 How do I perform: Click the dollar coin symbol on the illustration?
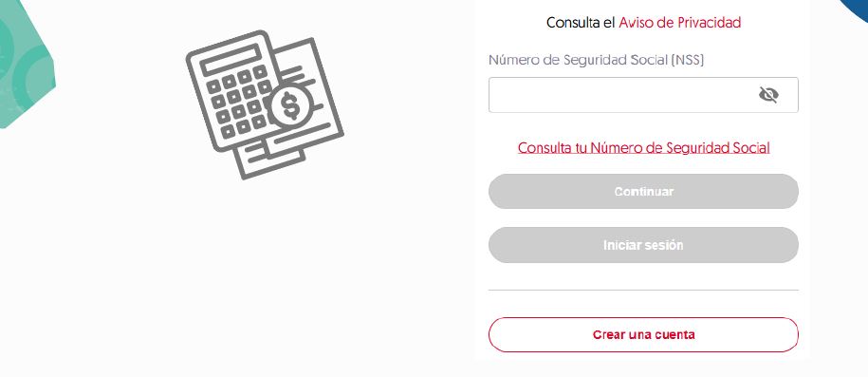click(x=290, y=105)
